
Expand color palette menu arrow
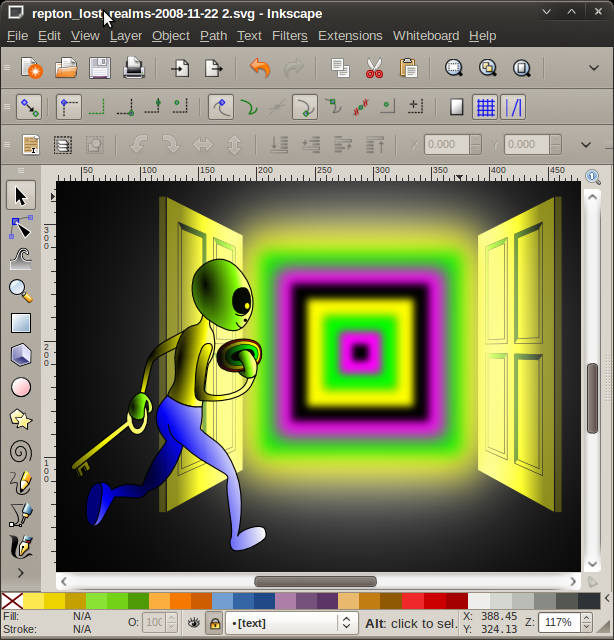pyautogui.click(x=607, y=599)
